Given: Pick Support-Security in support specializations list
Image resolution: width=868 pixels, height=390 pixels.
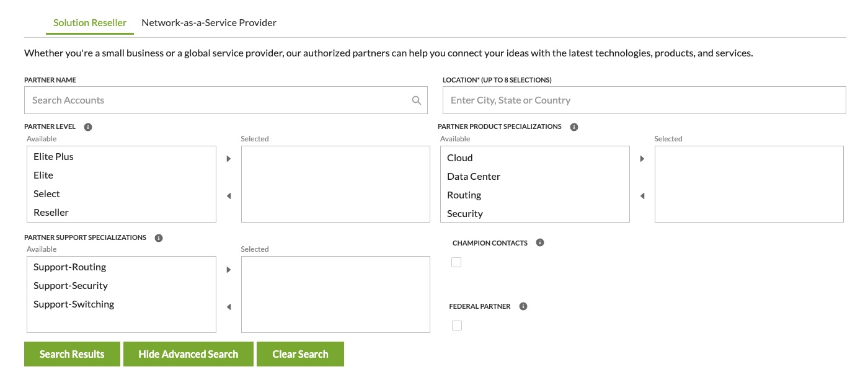Looking at the screenshot, I should [x=71, y=286].
